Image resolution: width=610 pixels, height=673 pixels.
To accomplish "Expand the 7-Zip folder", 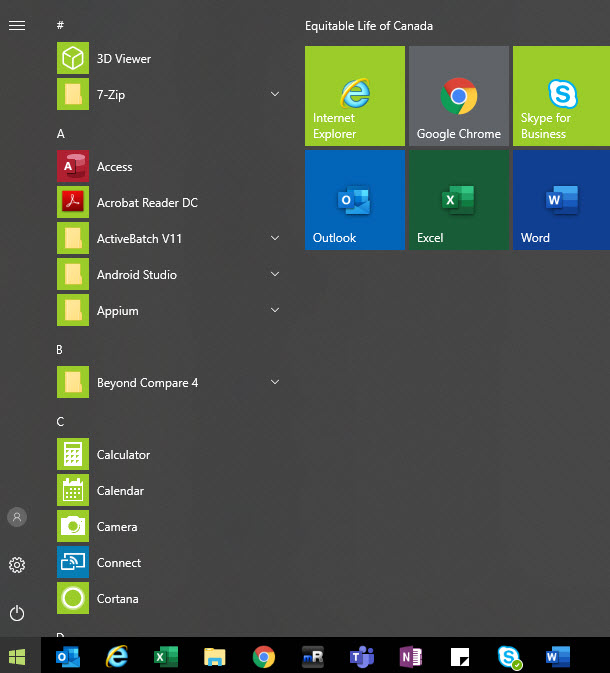I will tap(275, 94).
